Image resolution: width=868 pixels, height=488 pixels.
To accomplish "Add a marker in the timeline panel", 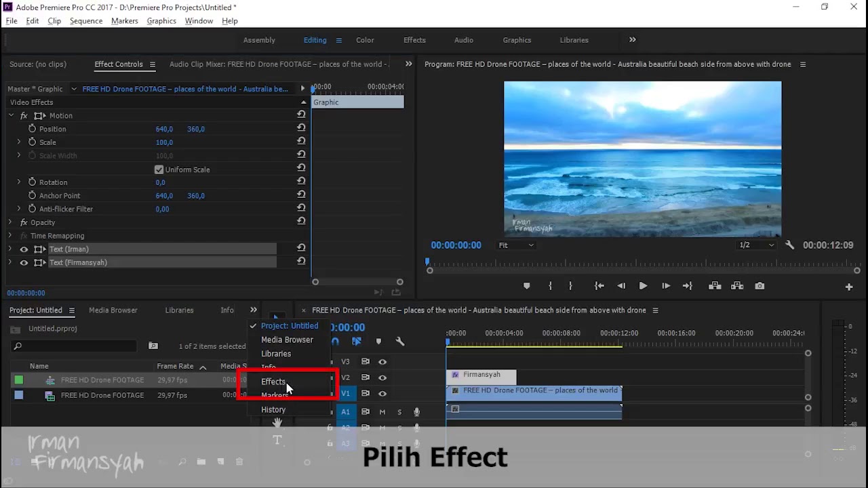I will pos(378,342).
